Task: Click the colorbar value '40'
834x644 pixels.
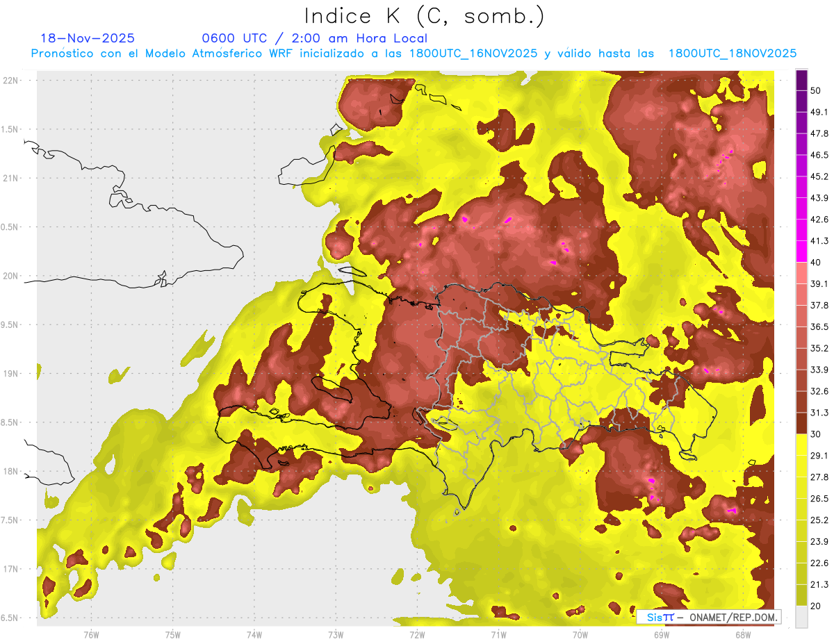Action: pyautogui.click(x=816, y=262)
